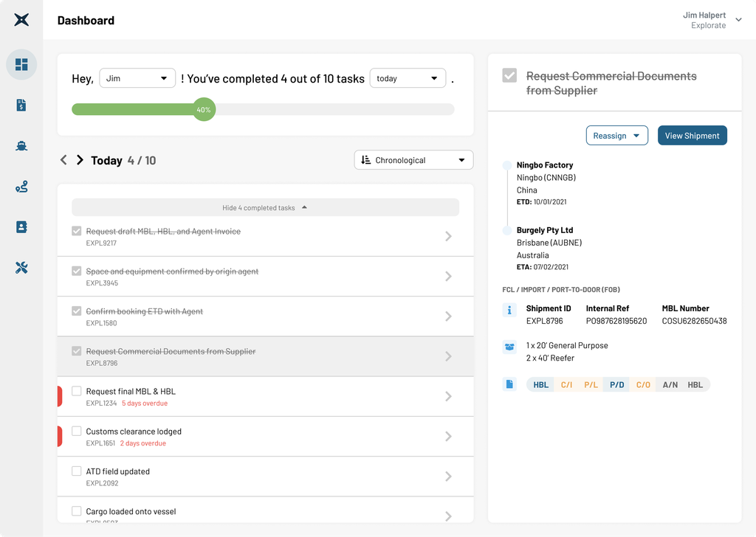
Task: Click 5 days overdue label
Action: click(145, 403)
